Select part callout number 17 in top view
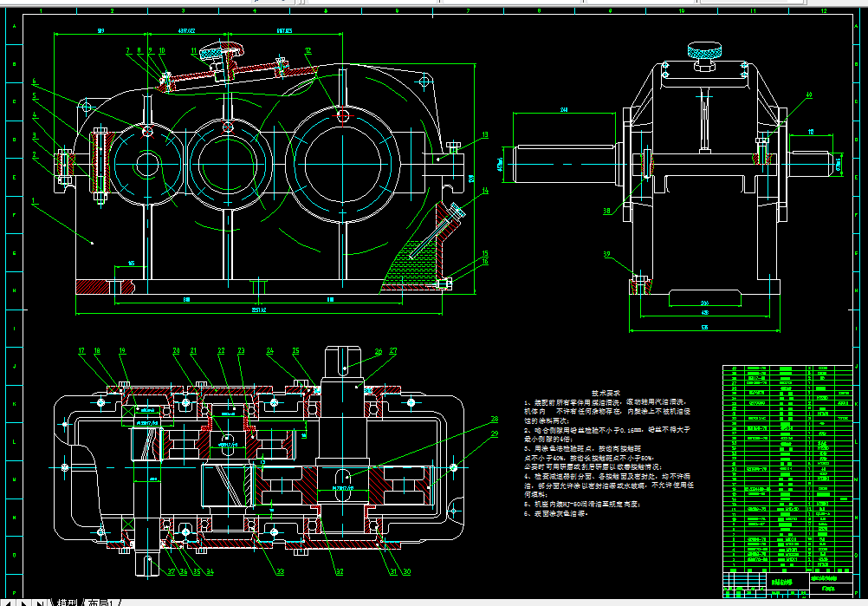 click(x=81, y=350)
